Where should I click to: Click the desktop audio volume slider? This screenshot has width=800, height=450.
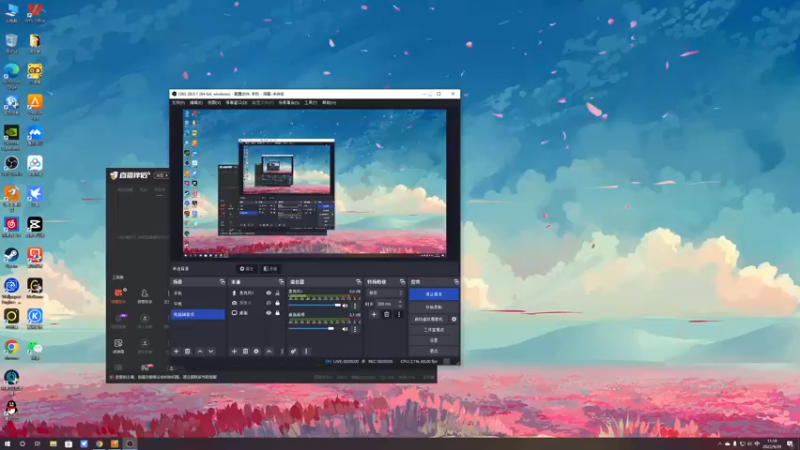pos(315,329)
